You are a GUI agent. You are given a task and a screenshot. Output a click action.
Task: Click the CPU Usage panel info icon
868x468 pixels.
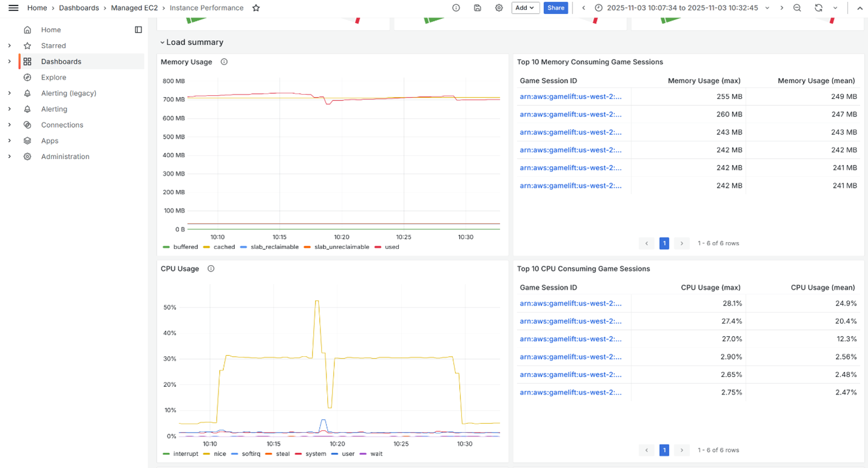click(210, 268)
